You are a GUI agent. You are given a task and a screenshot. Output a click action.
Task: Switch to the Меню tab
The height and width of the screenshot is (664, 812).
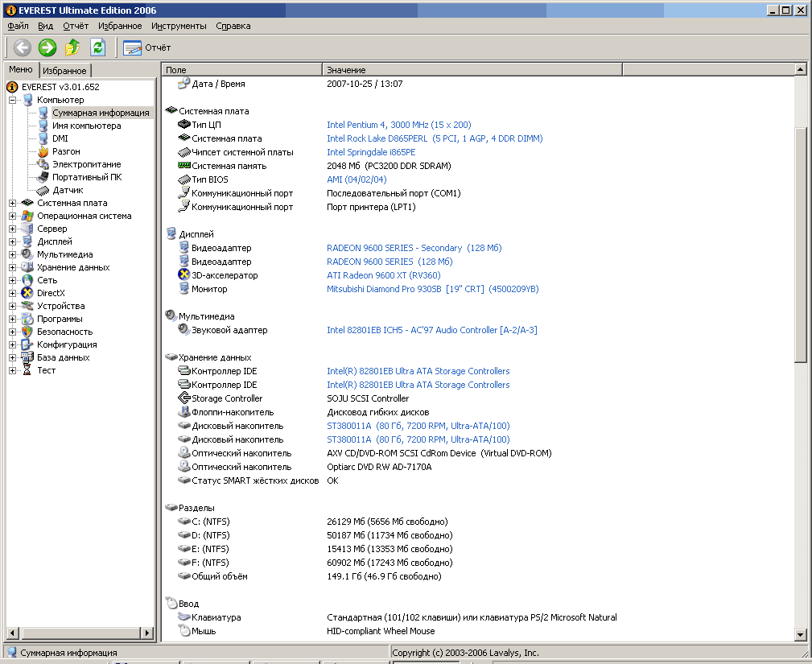(x=21, y=69)
